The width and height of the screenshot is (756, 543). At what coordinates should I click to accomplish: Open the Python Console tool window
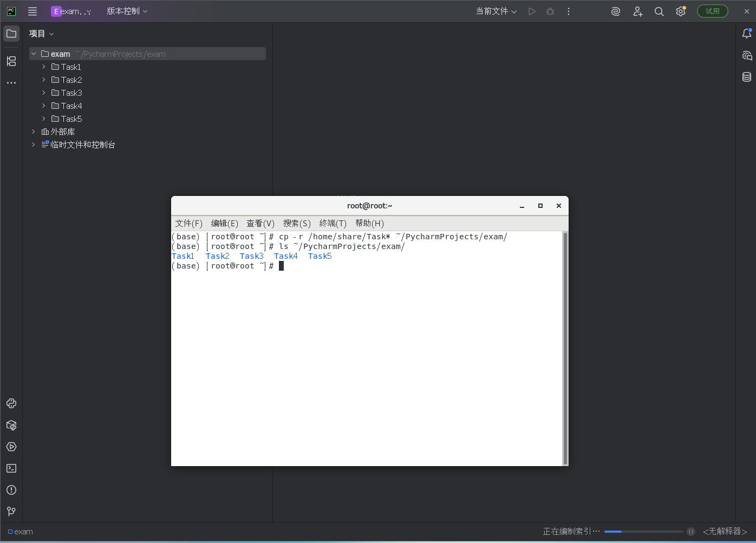pos(11,403)
